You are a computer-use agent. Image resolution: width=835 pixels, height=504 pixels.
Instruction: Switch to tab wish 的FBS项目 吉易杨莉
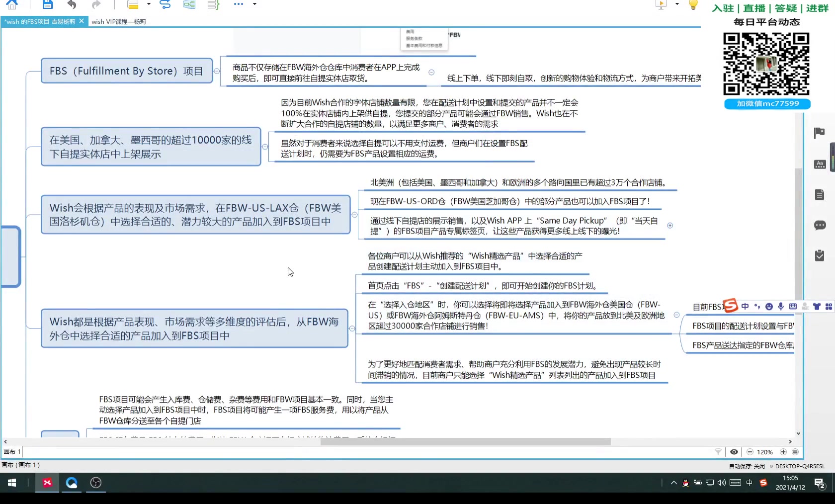[x=40, y=21]
